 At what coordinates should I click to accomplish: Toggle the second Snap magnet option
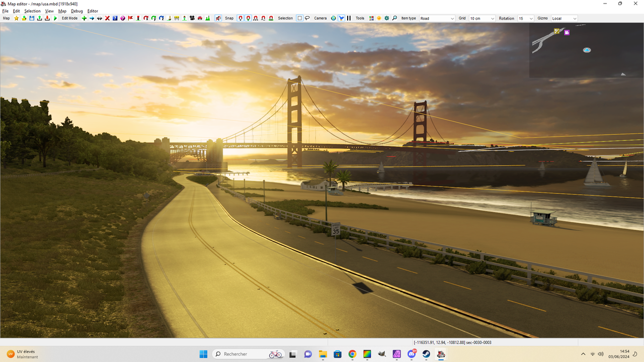(x=248, y=18)
